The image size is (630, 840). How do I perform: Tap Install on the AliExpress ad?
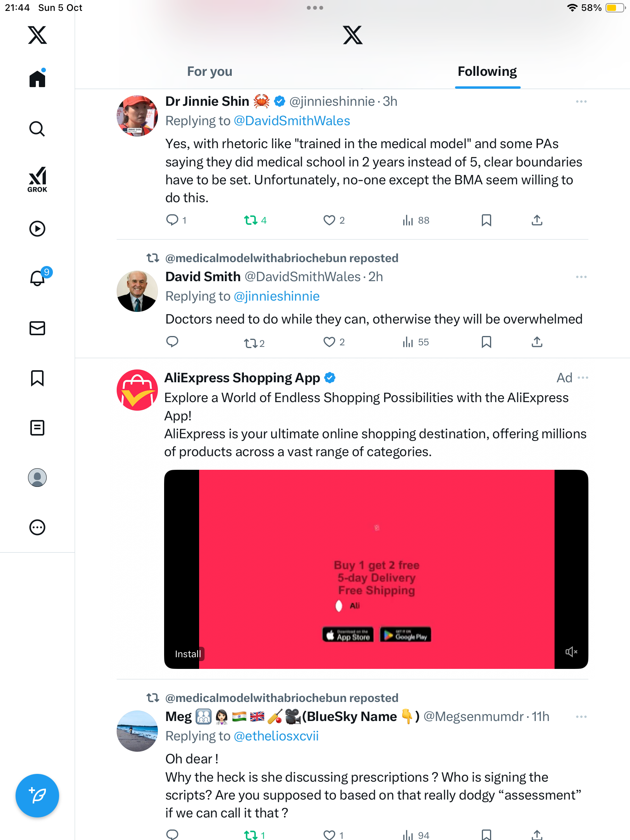pyautogui.click(x=188, y=654)
